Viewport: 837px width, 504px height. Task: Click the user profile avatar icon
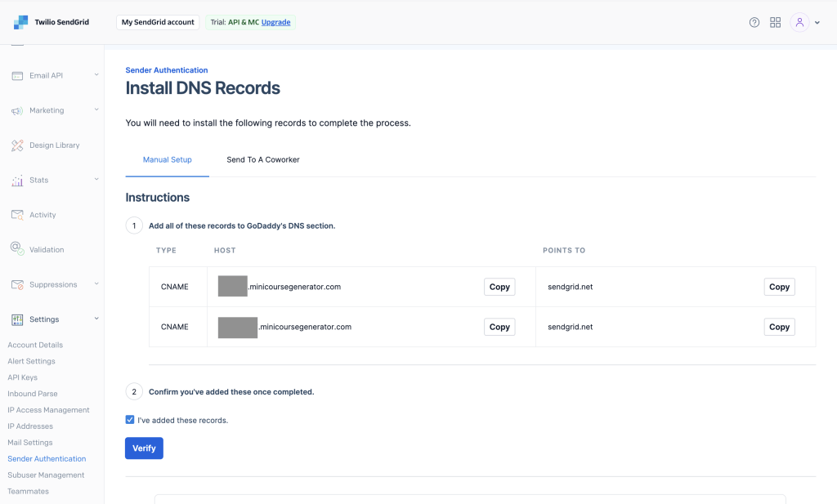799,22
